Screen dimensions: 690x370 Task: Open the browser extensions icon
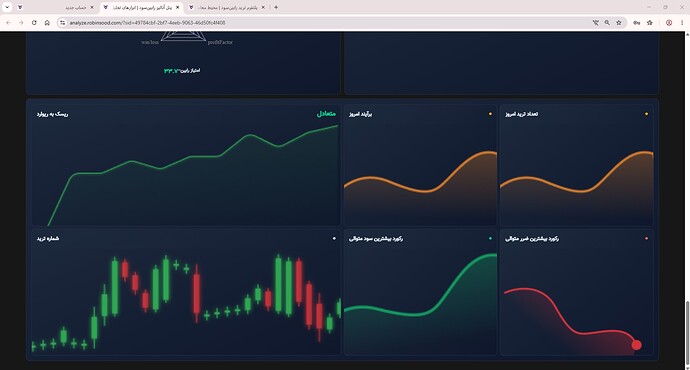tap(650, 22)
